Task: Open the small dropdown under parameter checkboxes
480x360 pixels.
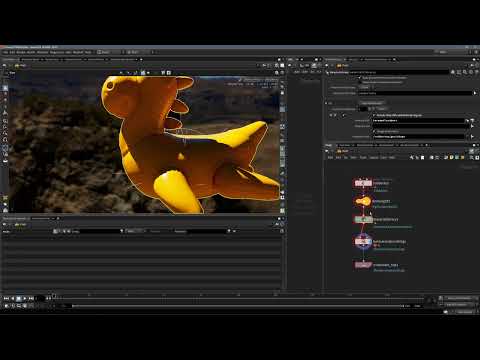Action: click(x=365, y=87)
